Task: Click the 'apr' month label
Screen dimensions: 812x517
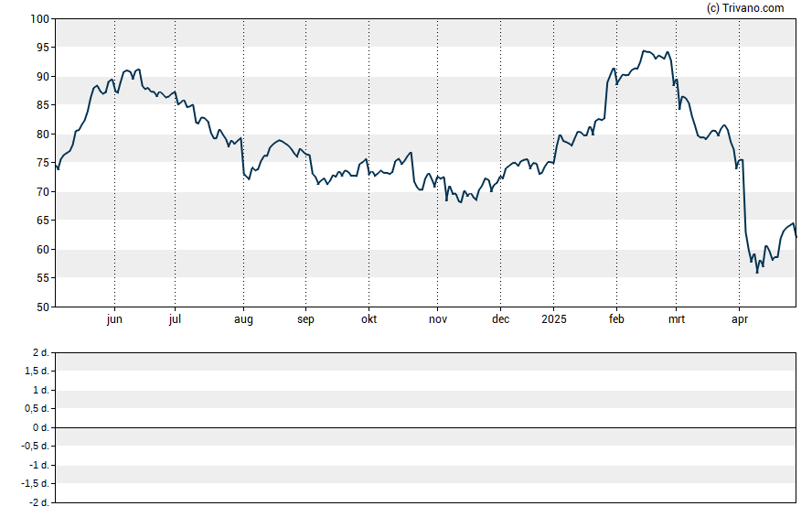Action: pyautogui.click(x=740, y=319)
